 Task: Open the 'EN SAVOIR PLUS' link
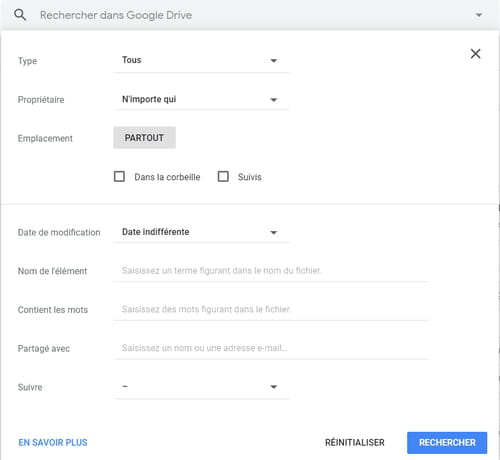[53, 443]
